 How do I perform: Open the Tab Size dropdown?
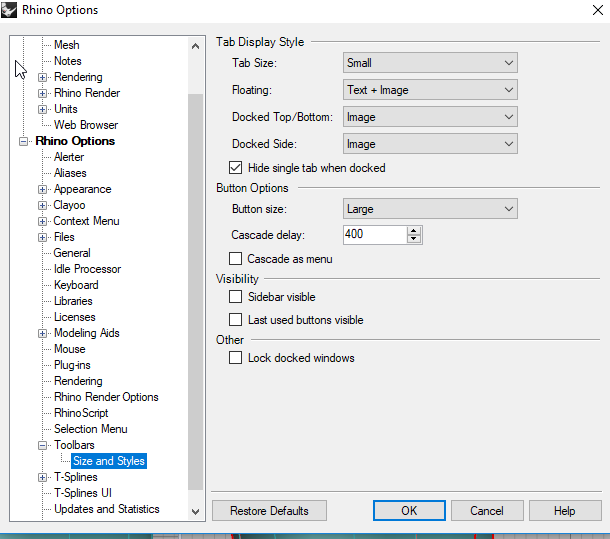pos(430,63)
